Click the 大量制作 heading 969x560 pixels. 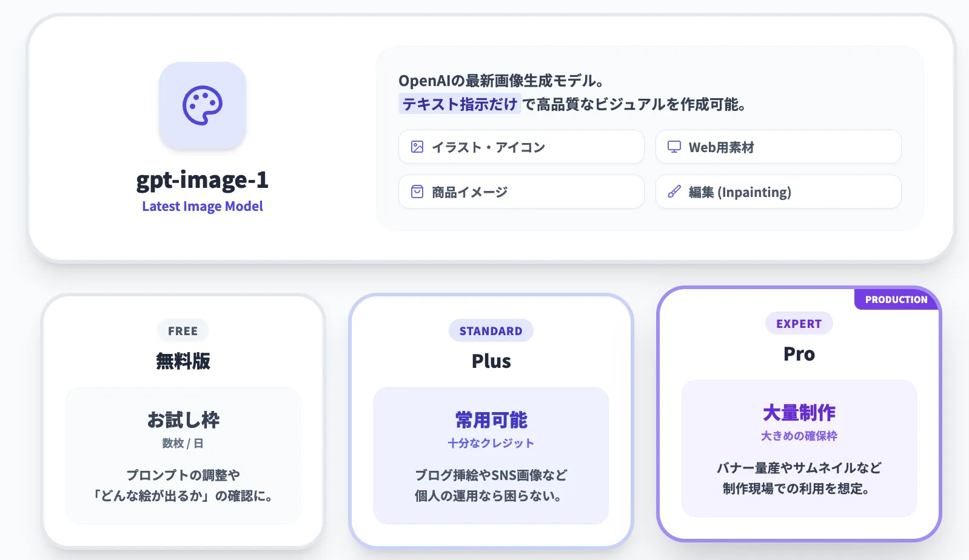[x=799, y=412]
